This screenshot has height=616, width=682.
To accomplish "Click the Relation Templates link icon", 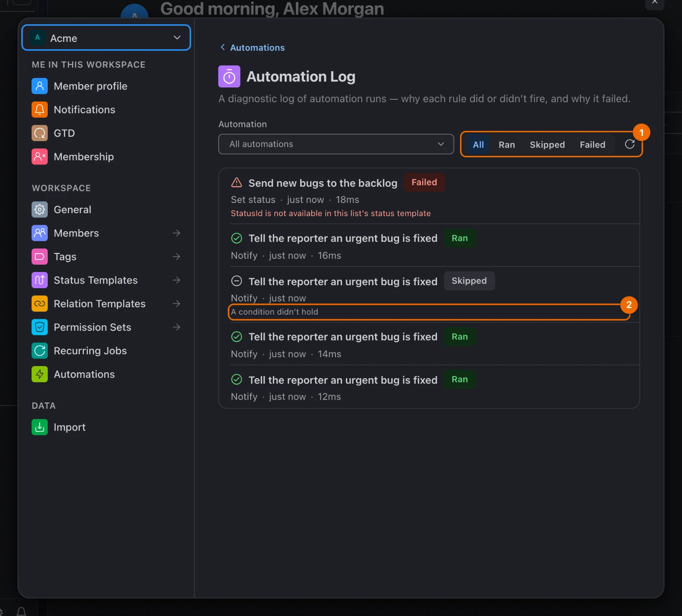I will click(x=40, y=304).
